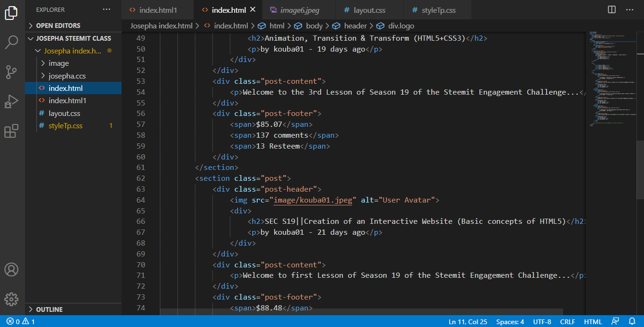Click 'by kouba01 - 19 days ago' text
Image resolution: width=644 pixels, height=327 pixels.
click(x=313, y=49)
